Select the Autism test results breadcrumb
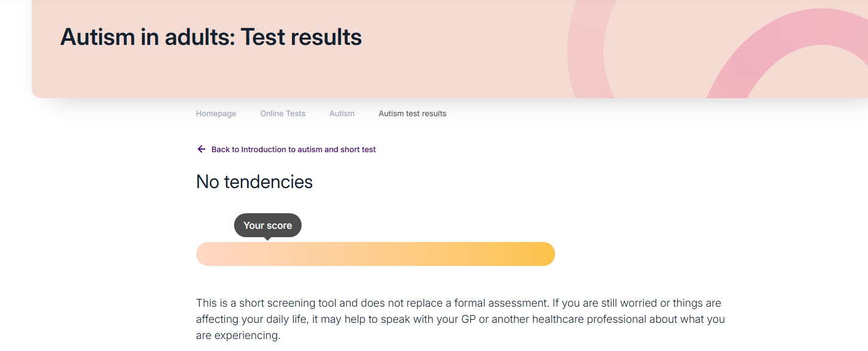 [x=412, y=114]
